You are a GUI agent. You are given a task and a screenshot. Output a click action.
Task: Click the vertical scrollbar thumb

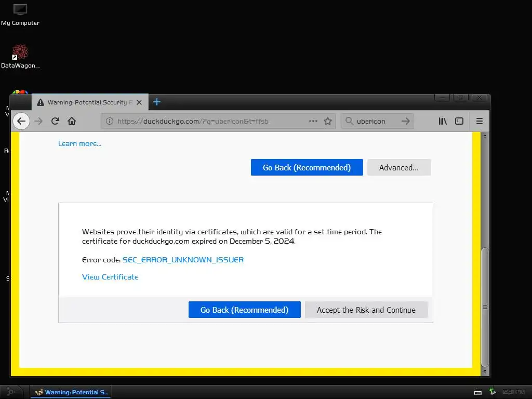tap(485, 307)
